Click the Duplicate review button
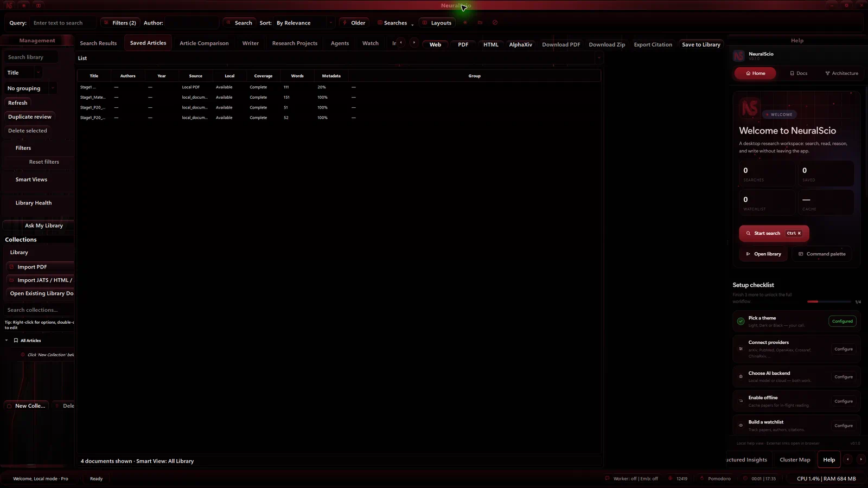This screenshot has height=488, width=868. point(30,117)
